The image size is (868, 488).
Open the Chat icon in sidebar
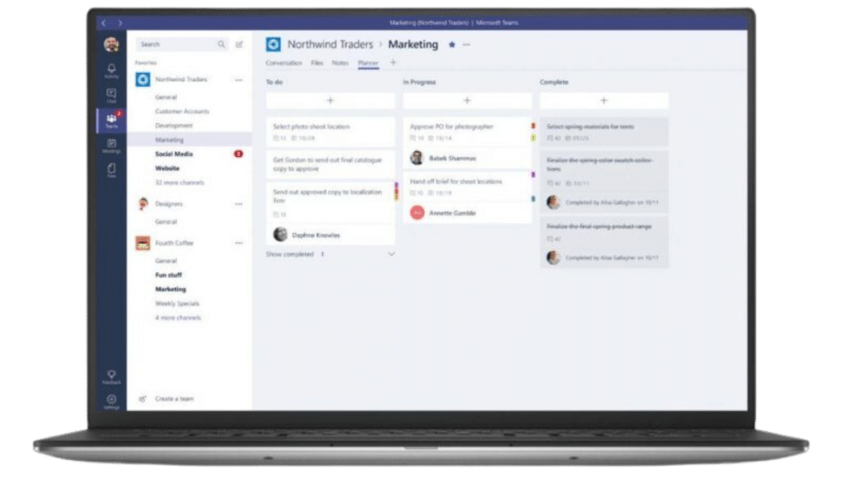coord(111,95)
